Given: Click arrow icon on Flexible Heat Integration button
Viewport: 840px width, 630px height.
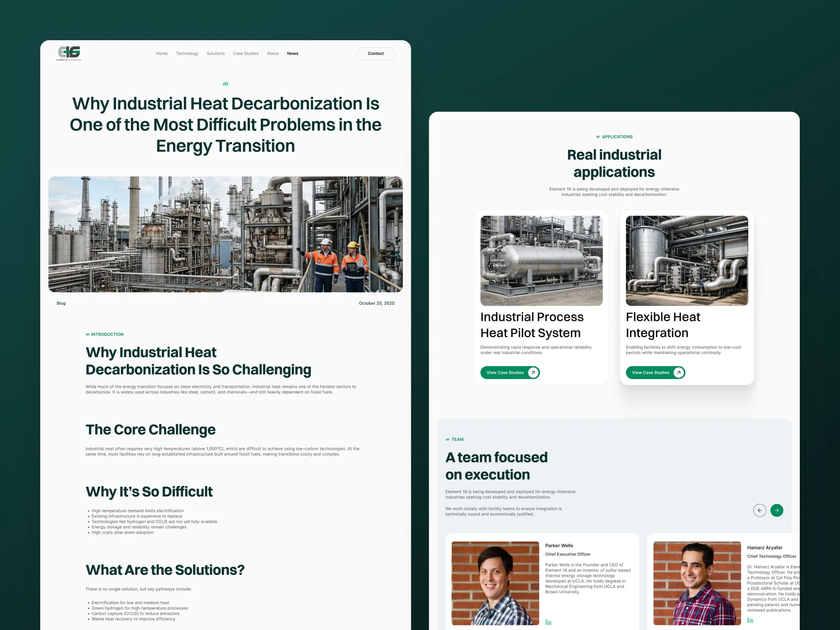Looking at the screenshot, I should point(679,372).
